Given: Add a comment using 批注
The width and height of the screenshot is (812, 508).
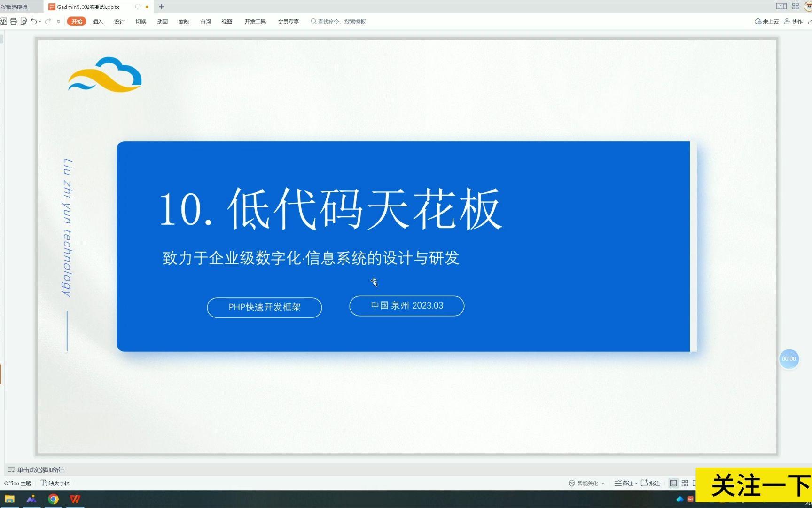Looking at the screenshot, I should pos(650,483).
